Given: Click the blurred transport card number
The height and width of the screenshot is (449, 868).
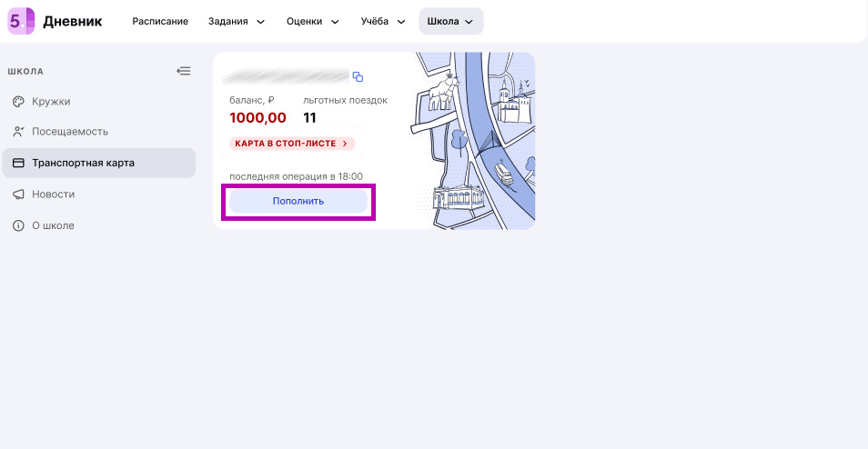Looking at the screenshot, I should coord(286,75).
